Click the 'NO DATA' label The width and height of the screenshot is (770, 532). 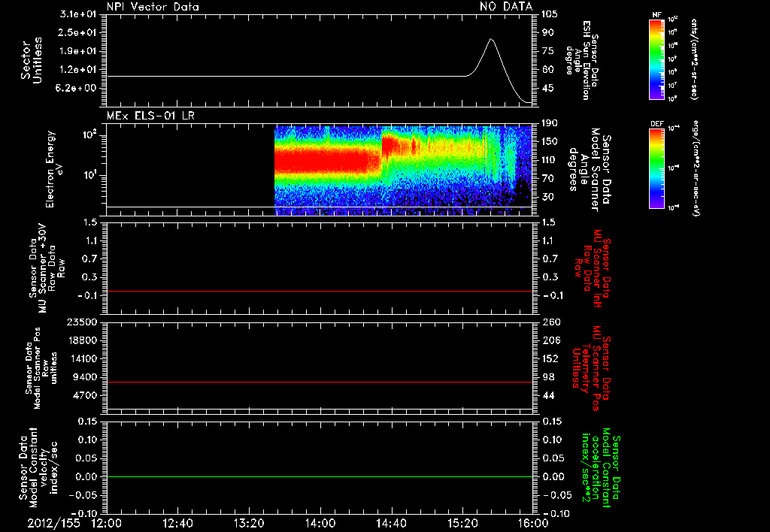pos(506,6)
